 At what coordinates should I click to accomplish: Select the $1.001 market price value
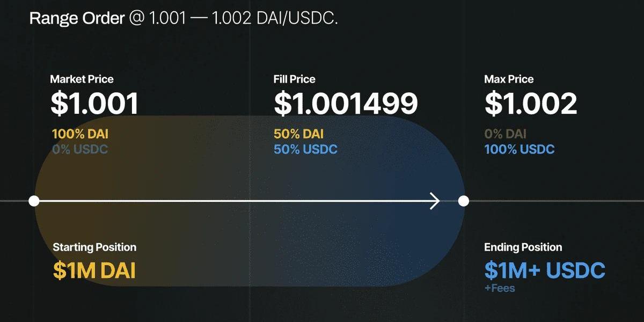(x=94, y=104)
